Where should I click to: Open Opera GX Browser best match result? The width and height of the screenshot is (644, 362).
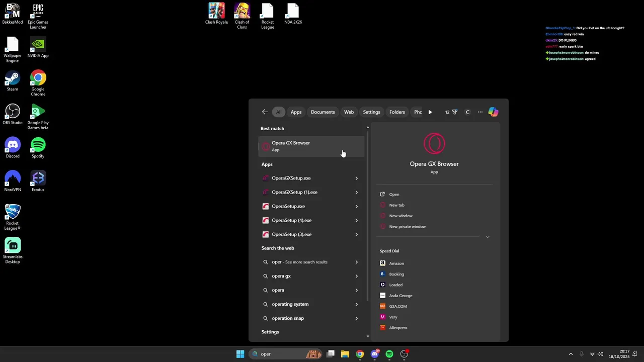coord(311,146)
